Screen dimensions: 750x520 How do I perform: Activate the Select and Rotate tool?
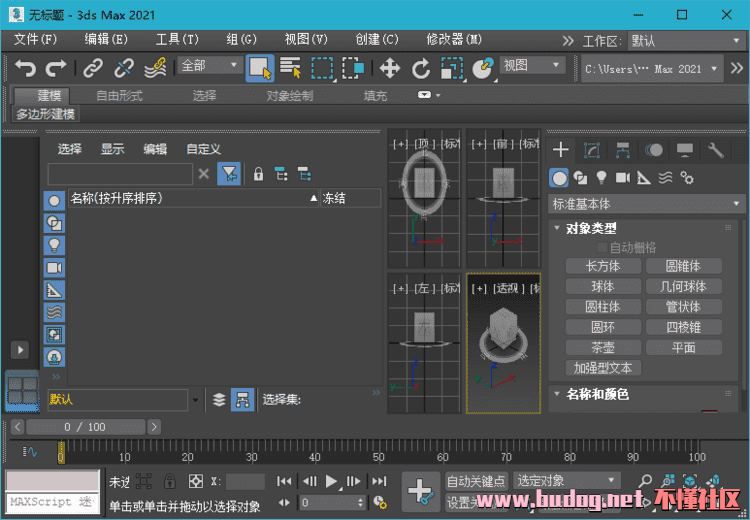421,68
